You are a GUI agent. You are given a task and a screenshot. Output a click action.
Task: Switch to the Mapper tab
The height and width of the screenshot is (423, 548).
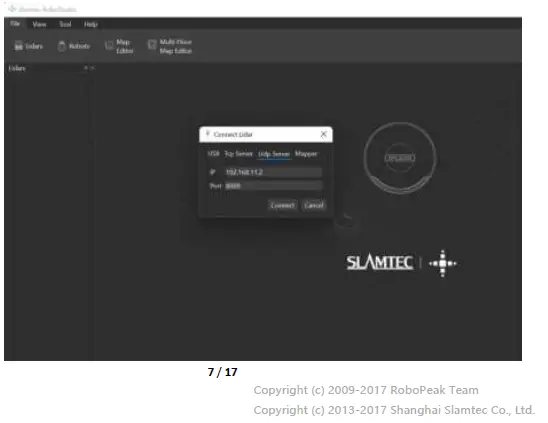(306, 153)
